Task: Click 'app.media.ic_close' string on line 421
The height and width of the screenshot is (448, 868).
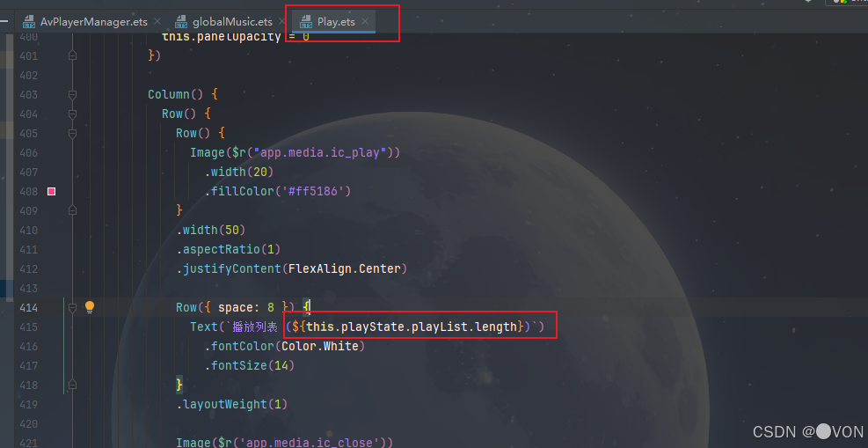Action: click(x=311, y=443)
